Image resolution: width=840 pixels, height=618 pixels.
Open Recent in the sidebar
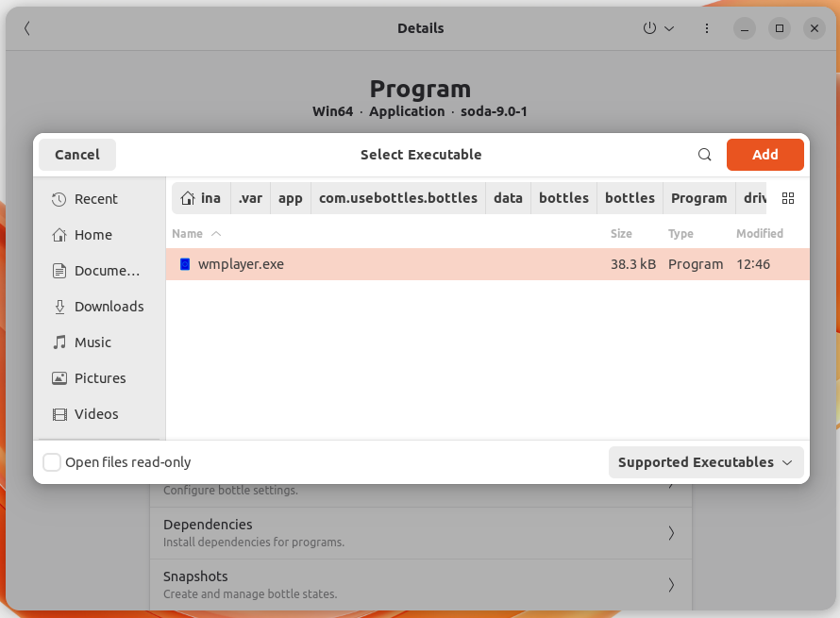(x=100, y=199)
